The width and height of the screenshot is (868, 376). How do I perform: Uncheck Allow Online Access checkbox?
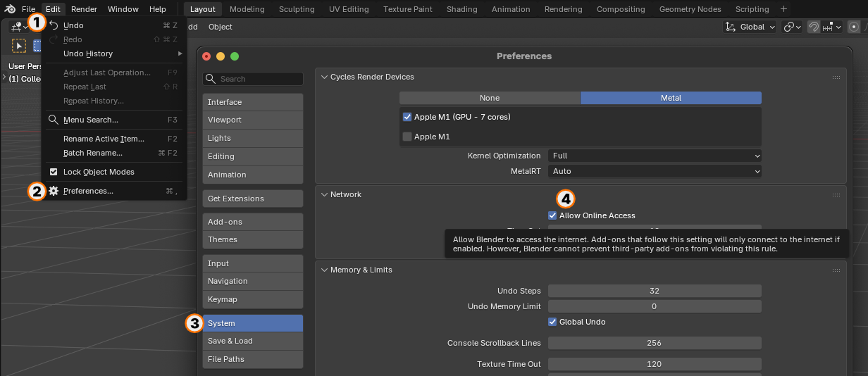(552, 215)
